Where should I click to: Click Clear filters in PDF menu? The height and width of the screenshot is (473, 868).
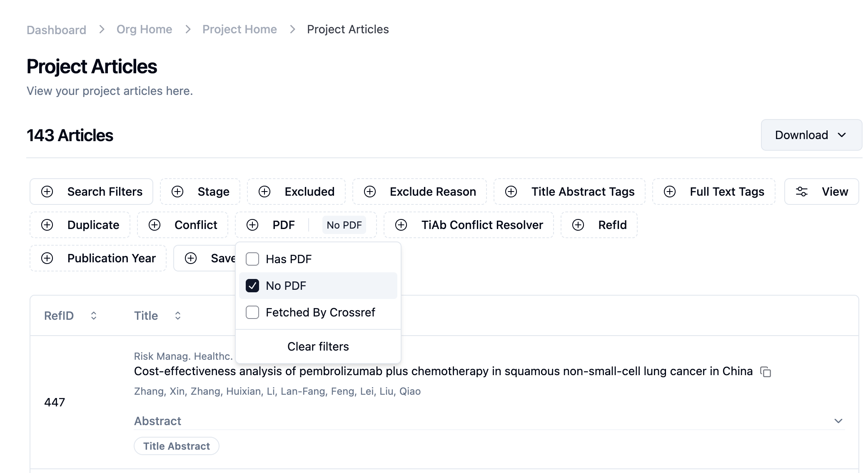click(x=318, y=346)
